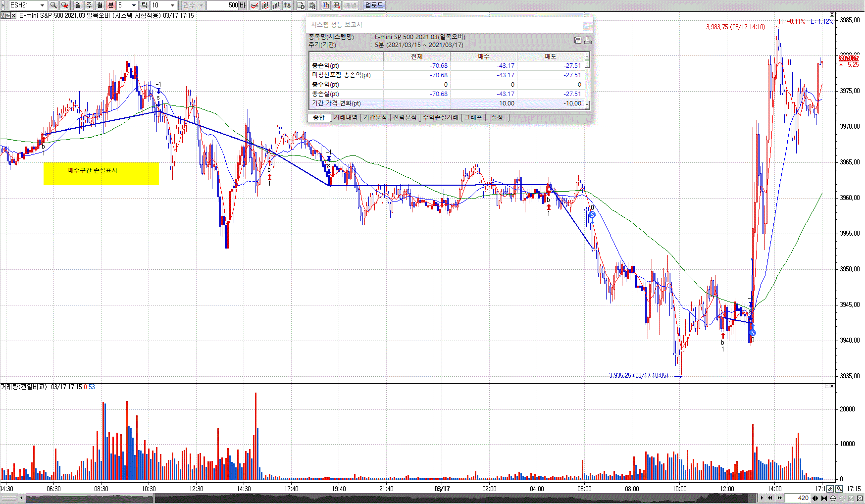Expand the minute interval dropdown showing 5
The width and height of the screenshot is (865, 504).
134,5
